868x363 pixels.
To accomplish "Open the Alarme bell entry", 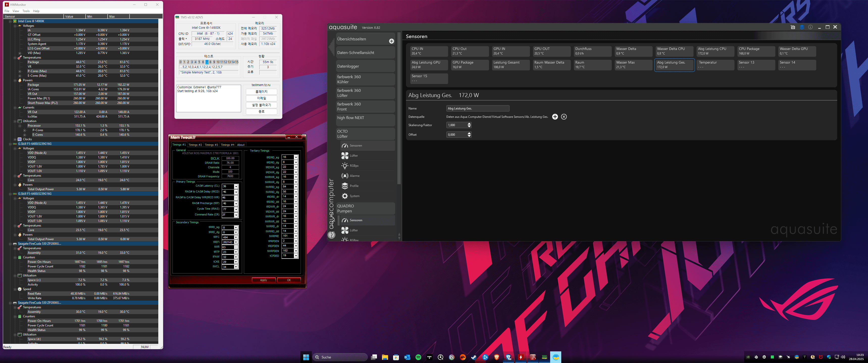I will point(367,176).
